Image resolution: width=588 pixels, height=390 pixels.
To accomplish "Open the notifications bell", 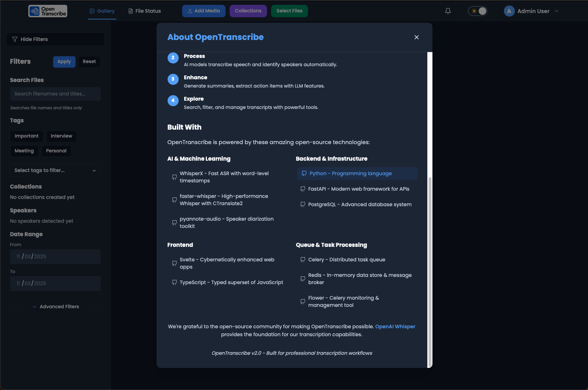I will 448,11.
